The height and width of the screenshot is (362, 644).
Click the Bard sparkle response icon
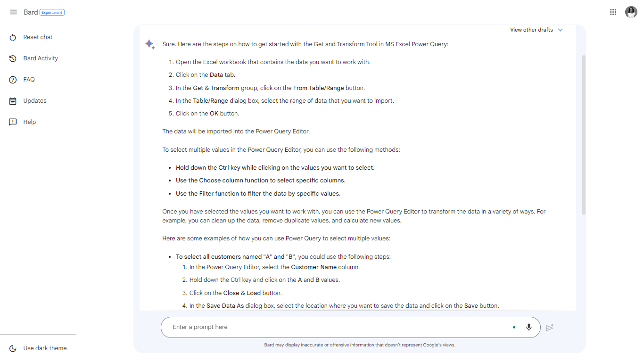coord(150,44)
